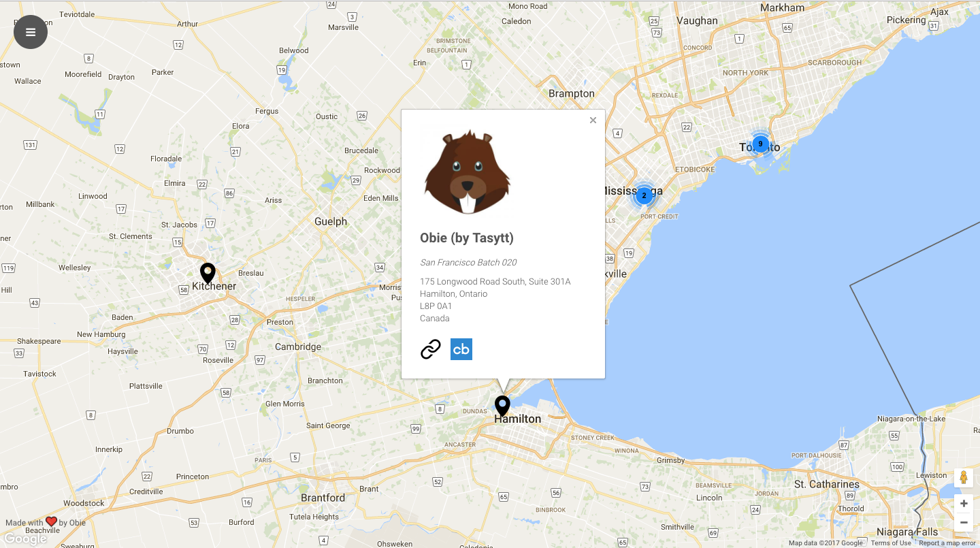Image resolution: width=980 pixels, height=548 pixels.
Task: Click the Brantford city label
Action: pos(323,498)
